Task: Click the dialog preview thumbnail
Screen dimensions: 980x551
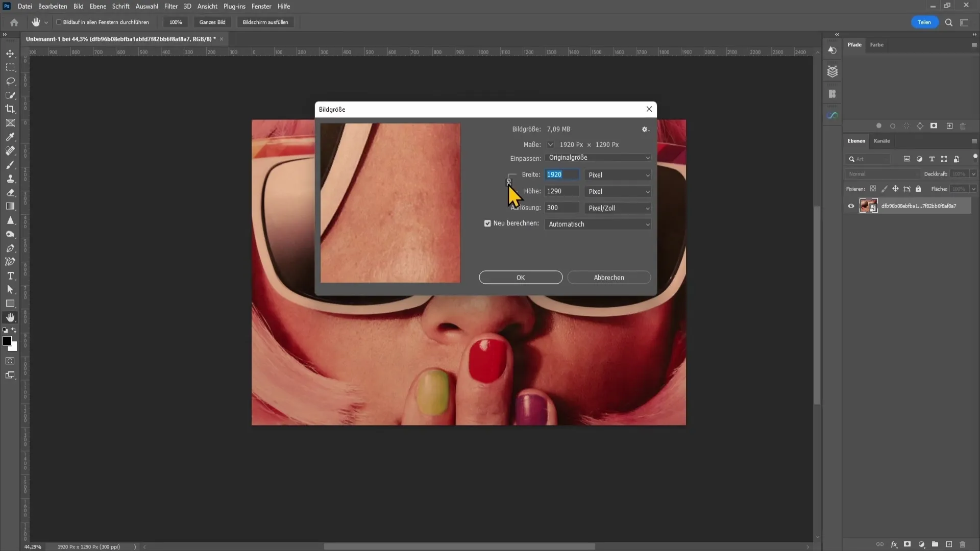Action: point(390,203)
